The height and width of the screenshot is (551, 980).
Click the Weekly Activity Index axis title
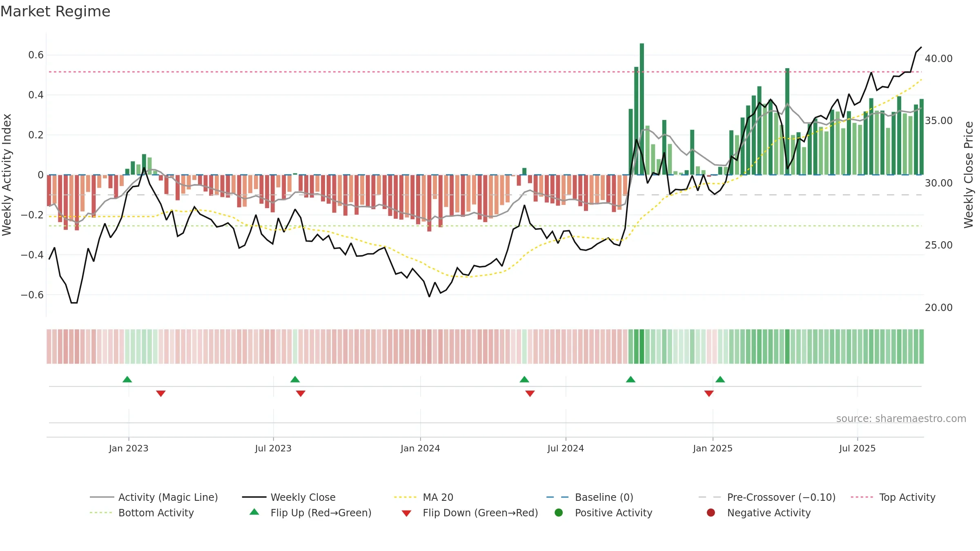(x=7, y=175)
